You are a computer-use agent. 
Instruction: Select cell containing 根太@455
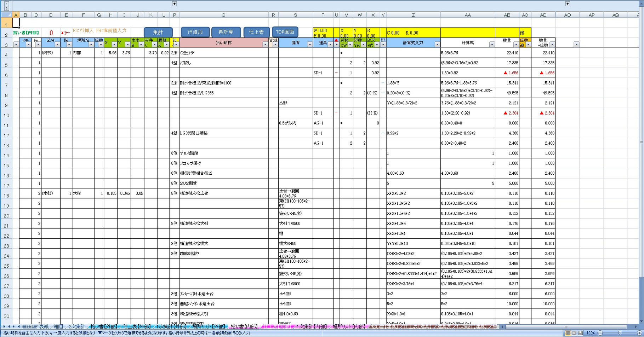pos(295,244)
